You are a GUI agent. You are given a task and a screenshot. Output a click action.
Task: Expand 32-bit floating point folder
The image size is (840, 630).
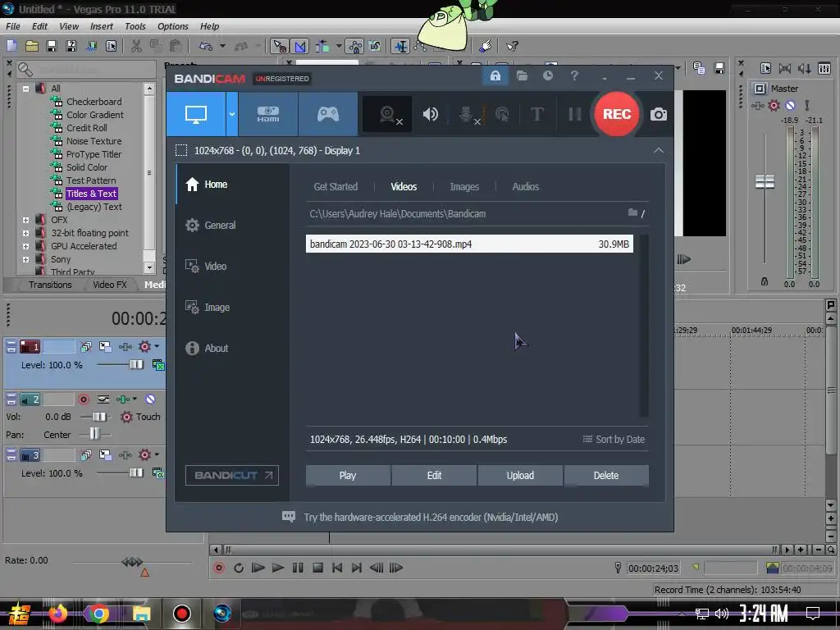pos(25,233)
